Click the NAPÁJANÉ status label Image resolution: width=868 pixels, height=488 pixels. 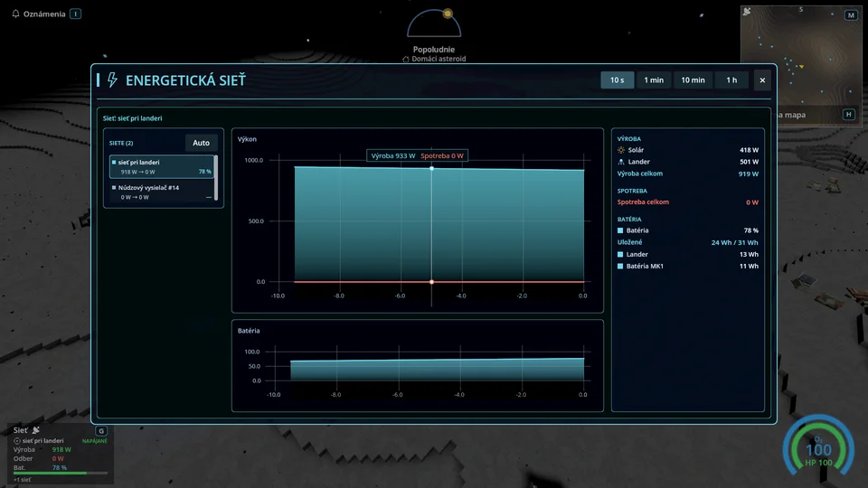coord(95,441)
